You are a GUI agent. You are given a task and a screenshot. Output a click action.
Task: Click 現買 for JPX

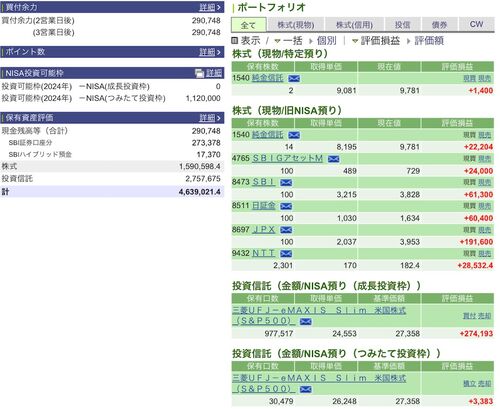[x=470, y=230]
